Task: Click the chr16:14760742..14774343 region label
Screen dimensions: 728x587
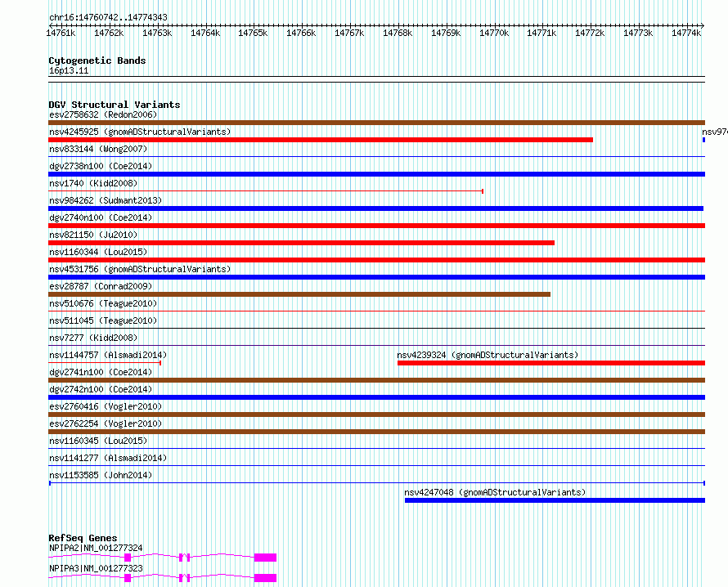Action: 108,18
